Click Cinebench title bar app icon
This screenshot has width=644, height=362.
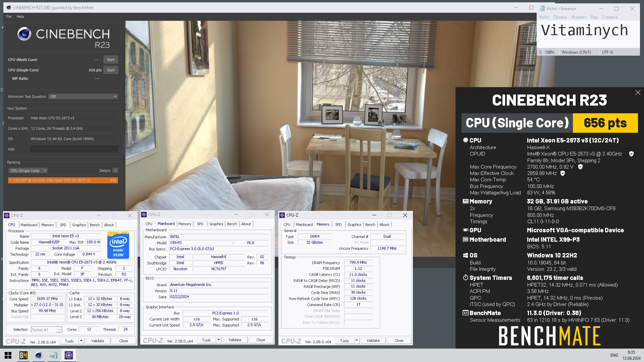tap(9, 7)
